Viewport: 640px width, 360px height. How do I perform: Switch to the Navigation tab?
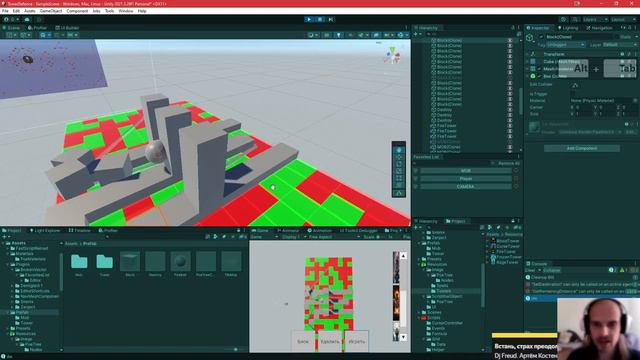[x=599, y=28]
